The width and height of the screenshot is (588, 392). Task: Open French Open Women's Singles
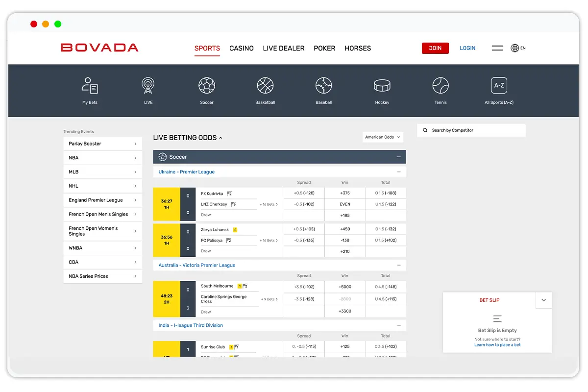point(103,231)
